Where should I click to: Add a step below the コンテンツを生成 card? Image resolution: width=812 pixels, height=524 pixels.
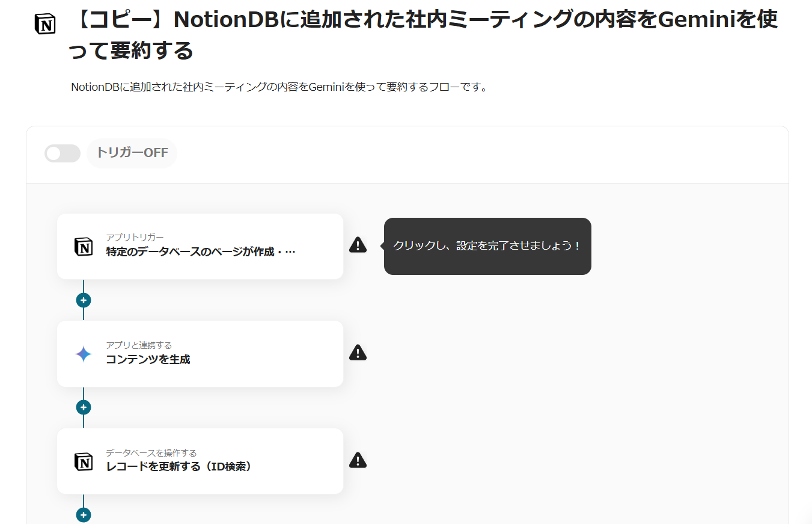click(x=84, y=407)
